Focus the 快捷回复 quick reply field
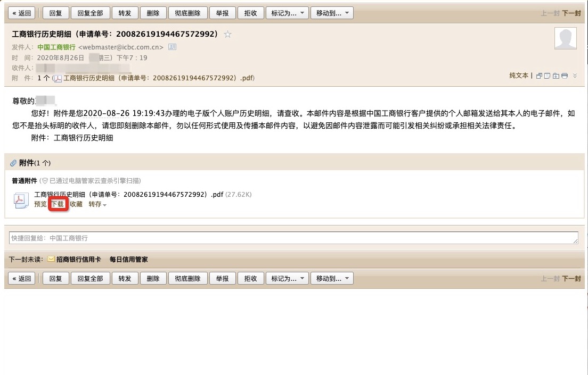Screen dimensions: 588x375 click(293, 238)
